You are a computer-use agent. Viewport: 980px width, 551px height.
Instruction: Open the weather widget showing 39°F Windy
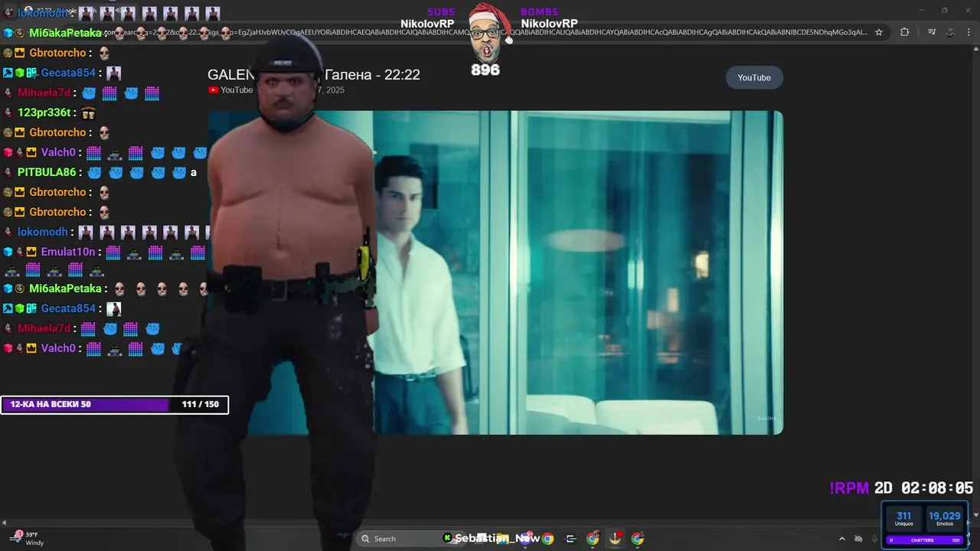28,539
